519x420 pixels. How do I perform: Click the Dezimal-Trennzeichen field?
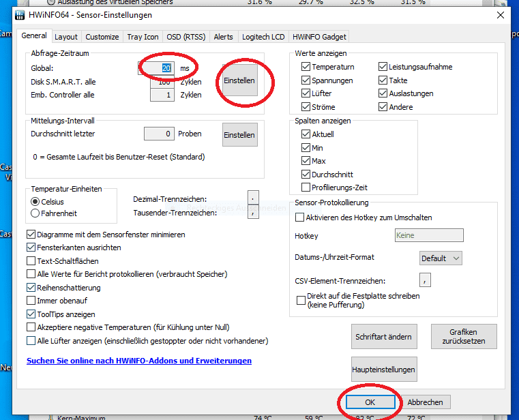coord(253,199)
